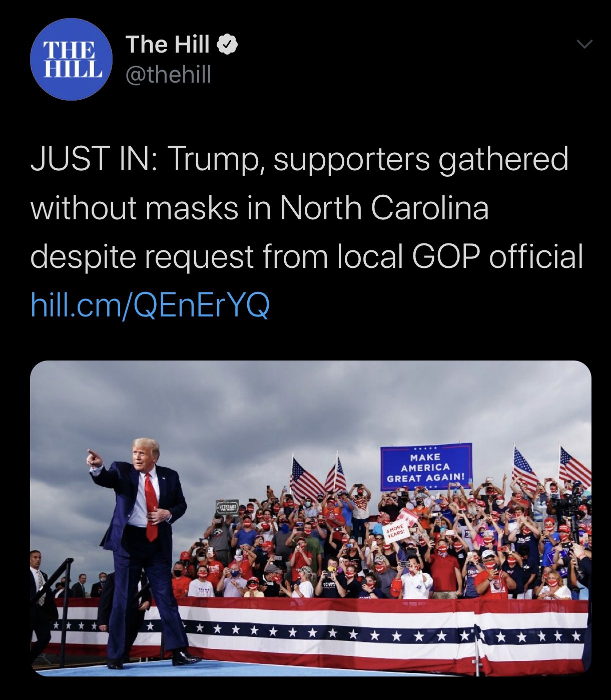Screen dimensions: 611x700
Task: Click the blue verified badge
Action: (x=227, y=45)
